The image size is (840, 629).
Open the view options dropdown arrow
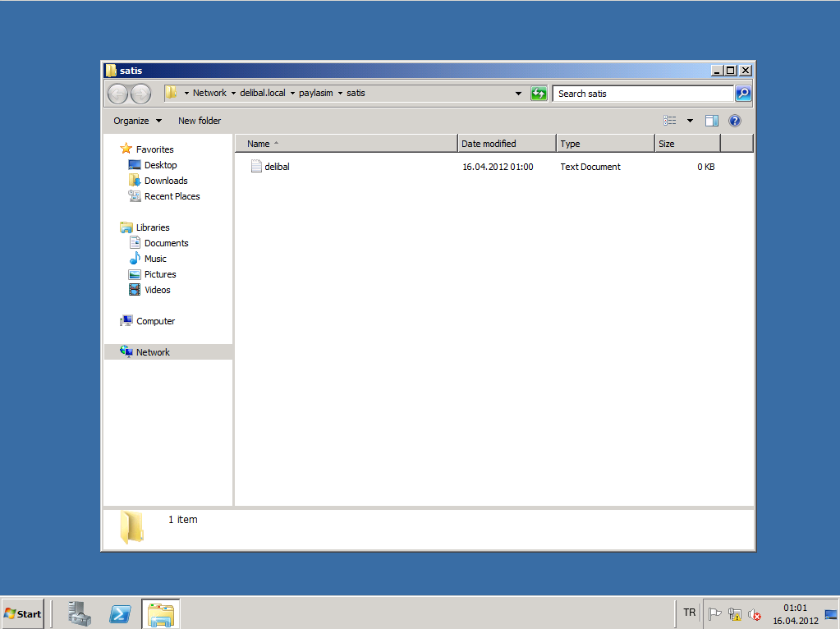690,121
